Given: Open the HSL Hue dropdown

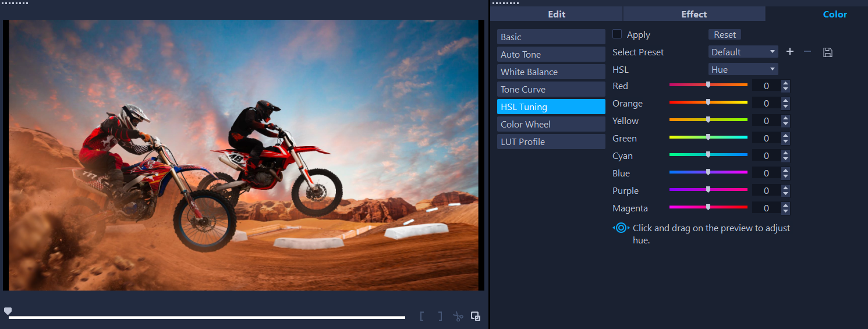Looking at the screenshot, I should pos(743,69).
